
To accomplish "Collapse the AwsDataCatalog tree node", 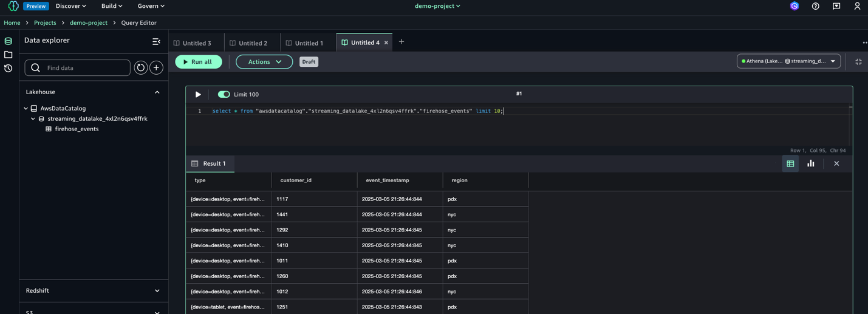I will [26, 109].
